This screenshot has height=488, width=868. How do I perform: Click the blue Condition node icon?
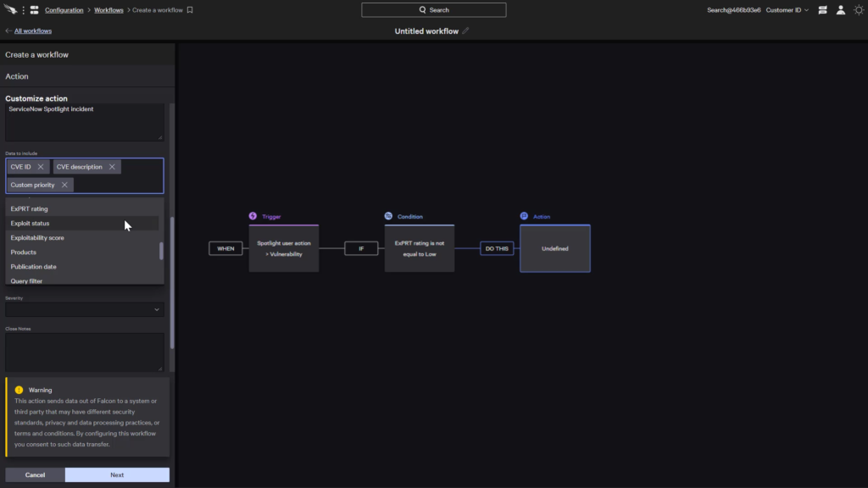387,216
